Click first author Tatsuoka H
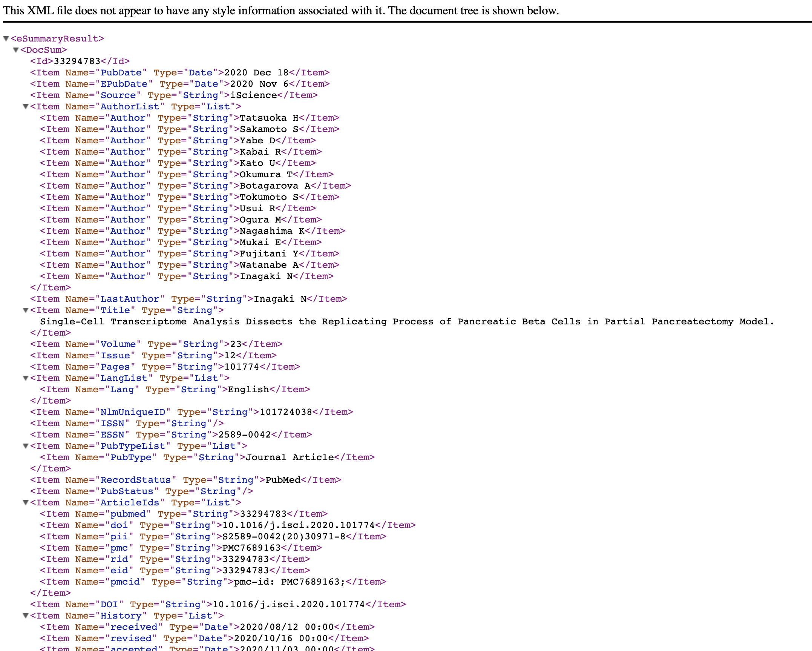This screenshot has height=651, width=812. click(269, 118)
